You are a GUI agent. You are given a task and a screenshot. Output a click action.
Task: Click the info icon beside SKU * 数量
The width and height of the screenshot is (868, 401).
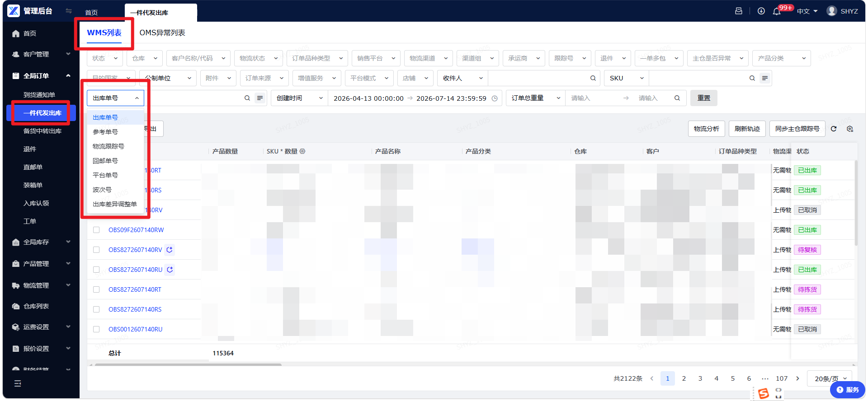click(x=302, y=151)
